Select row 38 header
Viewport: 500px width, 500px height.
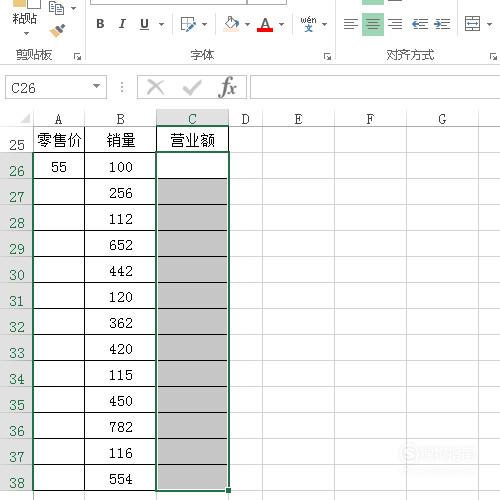click(x=17, y=478)
